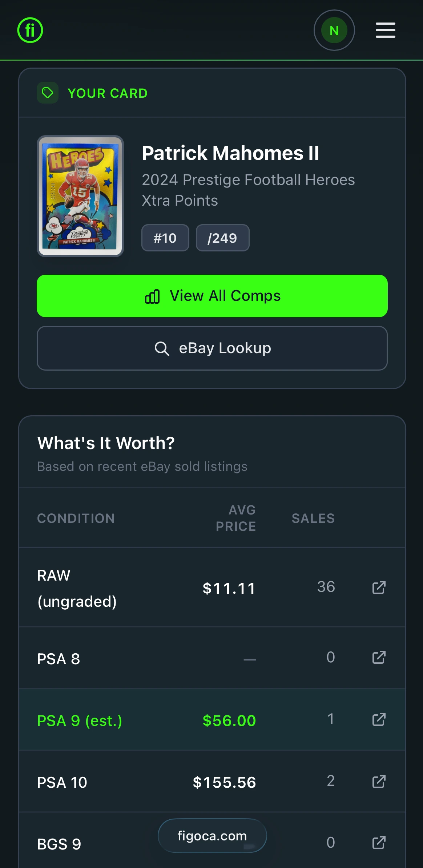Image resolution: width=423 pixels, height=868 pixels.
Task: Click the Patrick Mahomes II title
Action: click(230, 153)
